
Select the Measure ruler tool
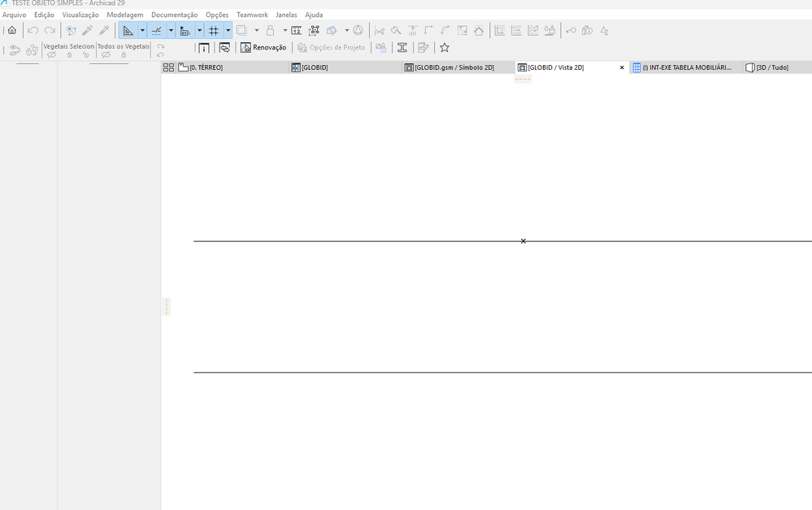[x=296, y=31]
